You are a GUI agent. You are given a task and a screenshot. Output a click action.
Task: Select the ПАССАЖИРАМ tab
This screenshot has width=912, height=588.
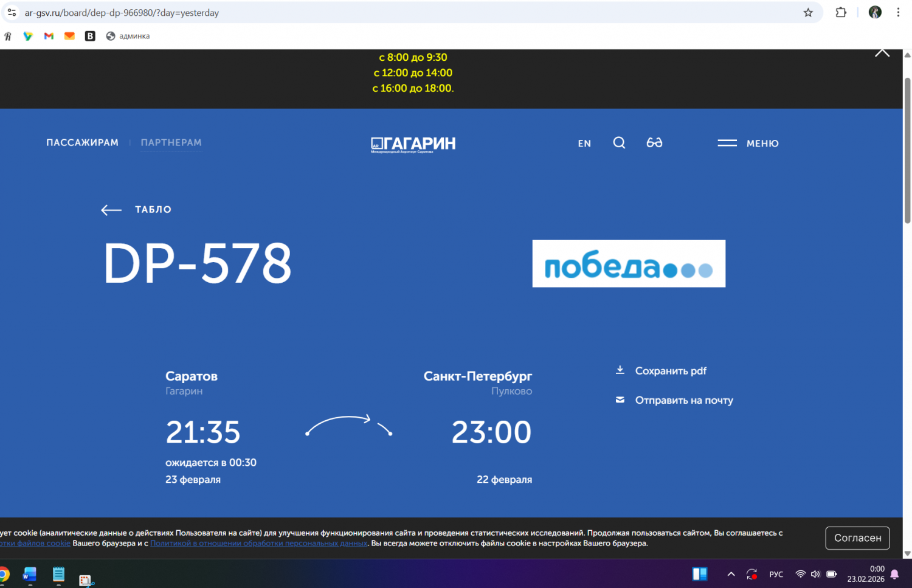(x=83, y=142)
